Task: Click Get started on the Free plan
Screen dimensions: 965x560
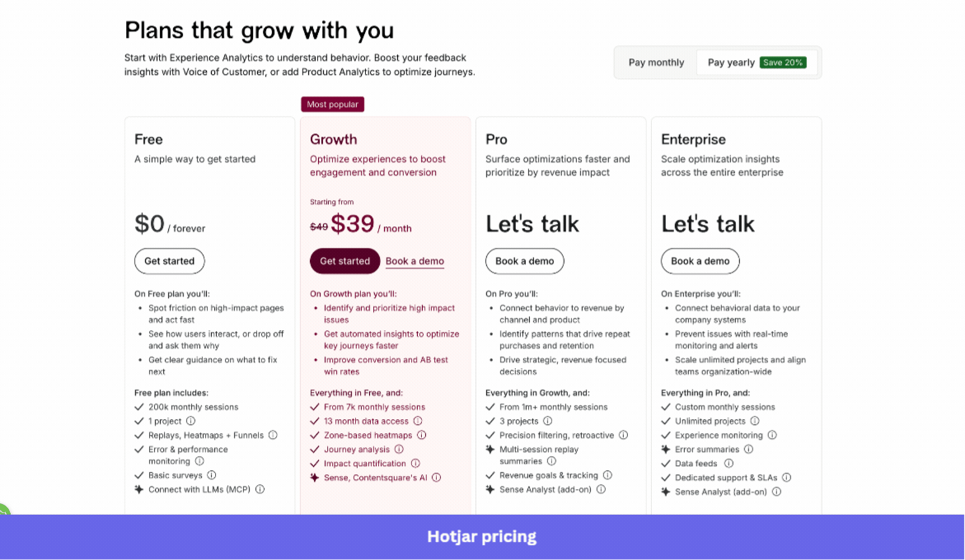Action: coord(169,261)
